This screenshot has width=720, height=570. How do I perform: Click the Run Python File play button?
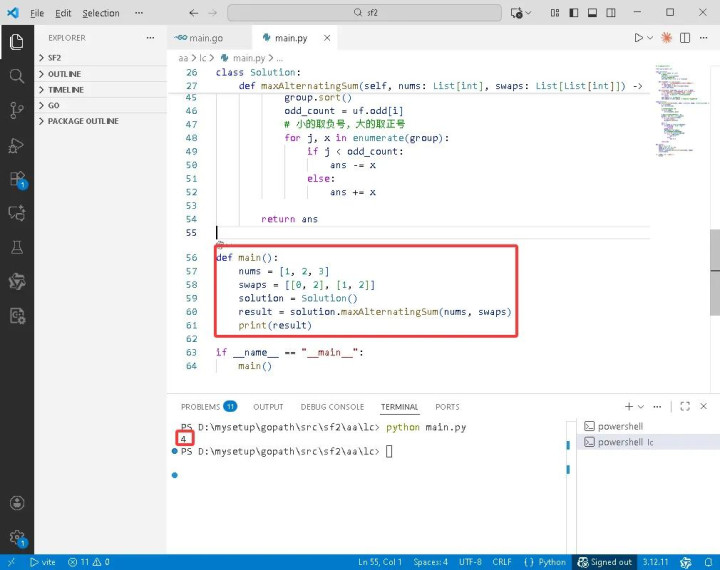click(638, 38)
